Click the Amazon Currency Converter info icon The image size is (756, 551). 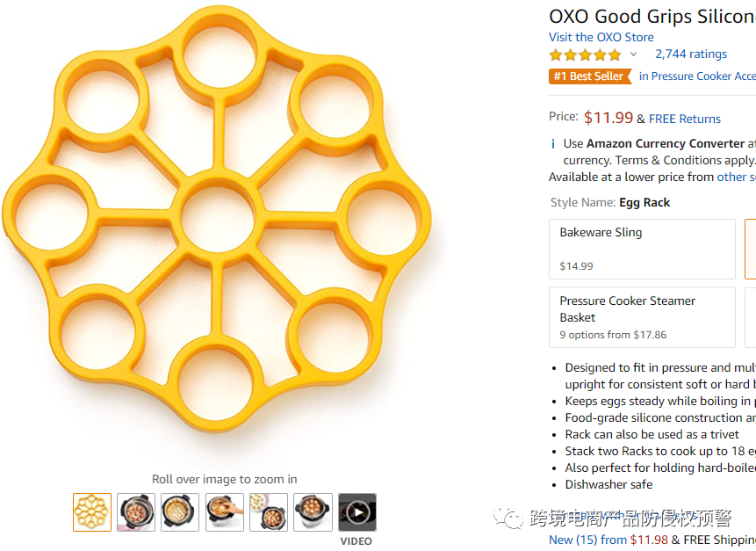(x=552, y=143)
